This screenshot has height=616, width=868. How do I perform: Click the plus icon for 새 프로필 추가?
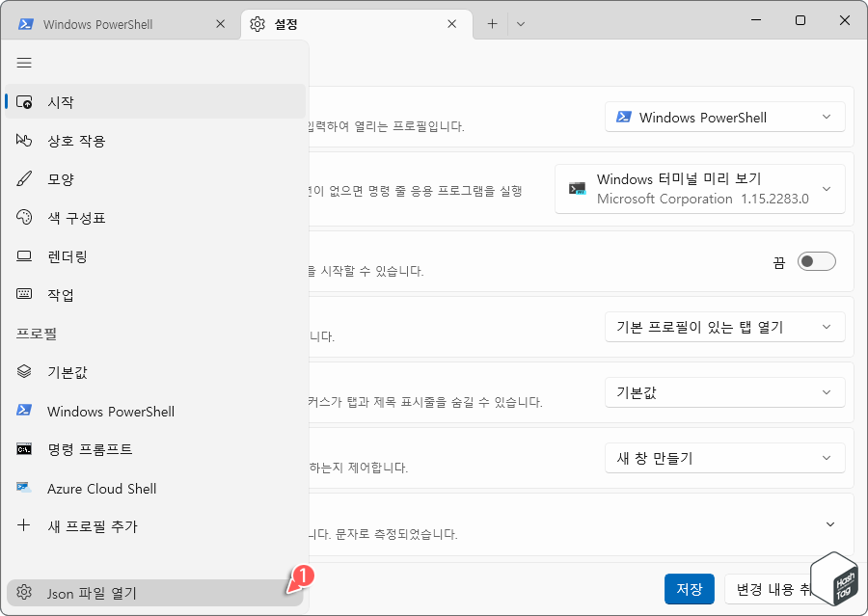click(x=24, y=525)
